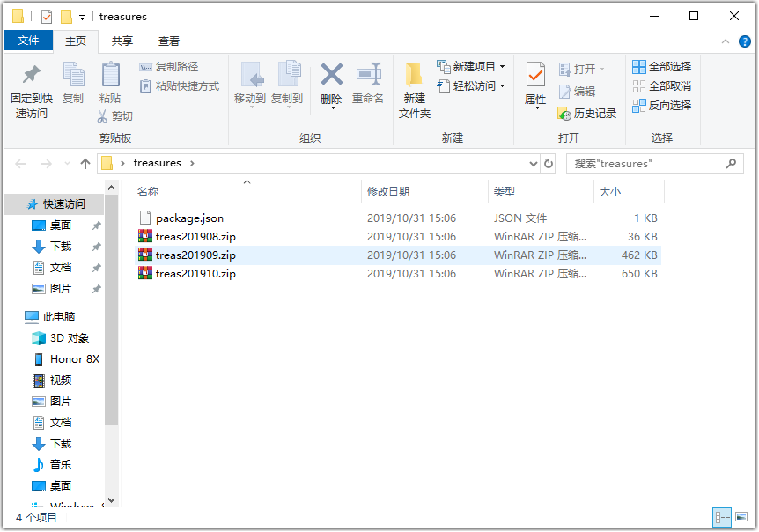
Task: Expand the Easy Access (轻松访问) dropdown
Action: (x=503, y=86)
